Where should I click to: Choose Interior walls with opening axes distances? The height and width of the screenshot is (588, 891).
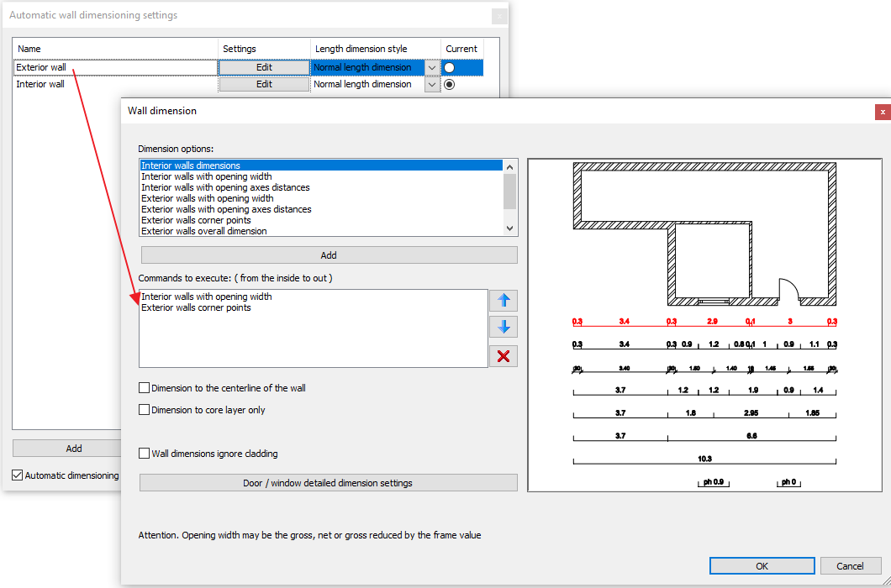(x=225, y=187)
